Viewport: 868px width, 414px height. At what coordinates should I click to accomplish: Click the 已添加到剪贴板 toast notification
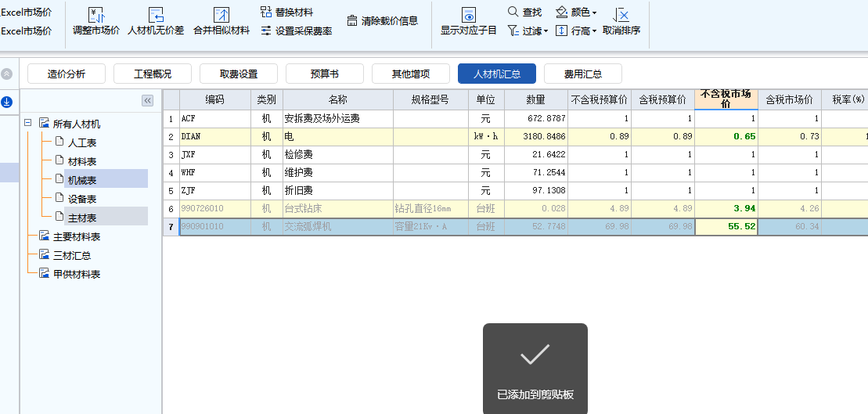click(x=535, y=369)
